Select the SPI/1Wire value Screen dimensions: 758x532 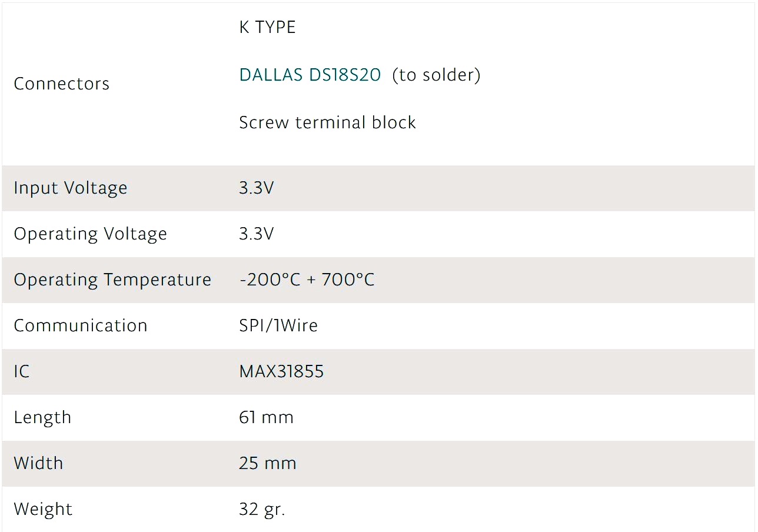278,325
